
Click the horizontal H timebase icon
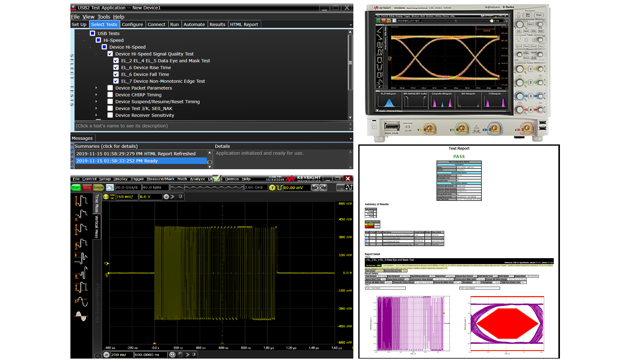[x=106, y=355]
